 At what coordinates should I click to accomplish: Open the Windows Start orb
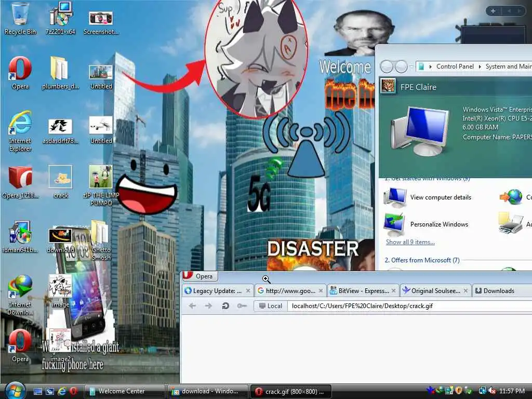tap(15, 391)
